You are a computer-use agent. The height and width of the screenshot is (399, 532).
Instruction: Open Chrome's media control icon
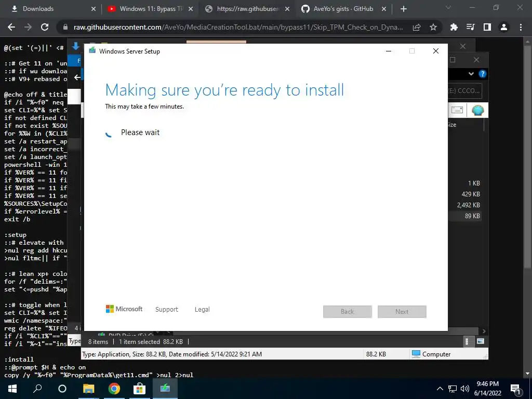click(x=471, y=27)
